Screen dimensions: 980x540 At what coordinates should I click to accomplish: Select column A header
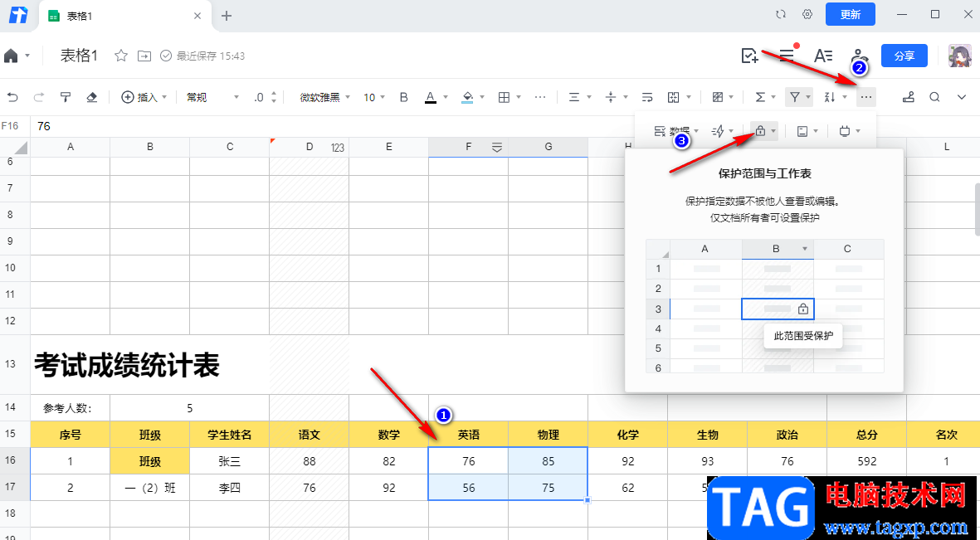(70, 147)
